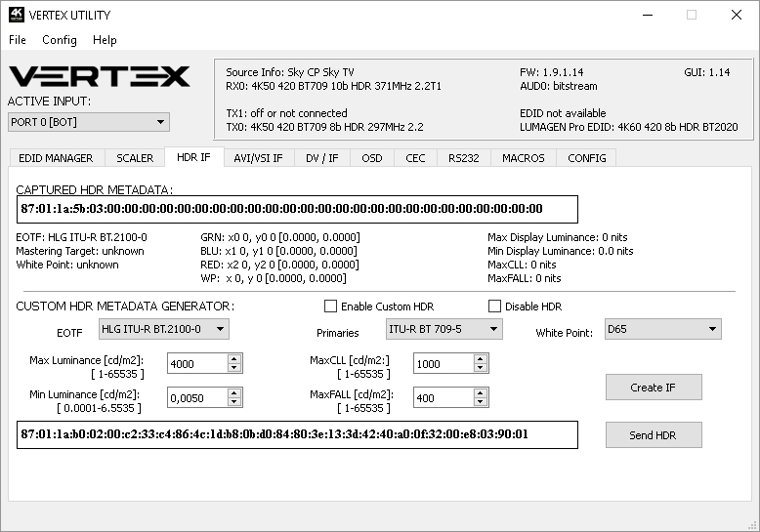
Task: Go to the CONFIG tab
Action: [586, 158]
